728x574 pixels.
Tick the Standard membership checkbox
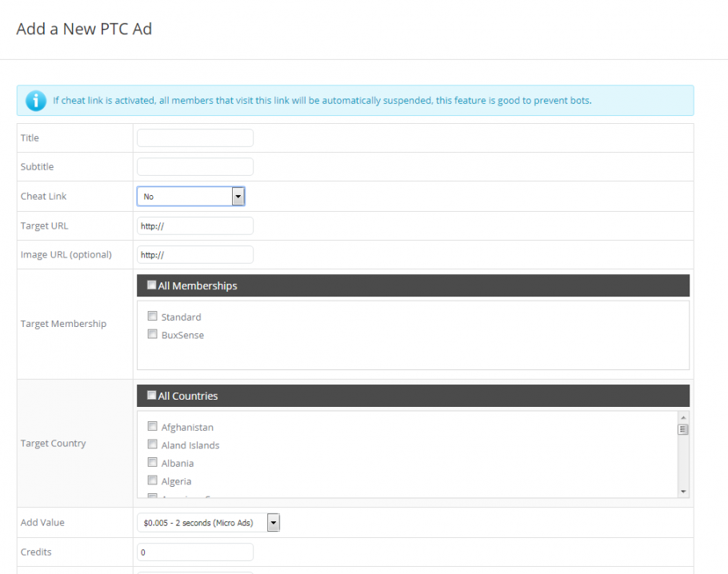coord(152,316)
